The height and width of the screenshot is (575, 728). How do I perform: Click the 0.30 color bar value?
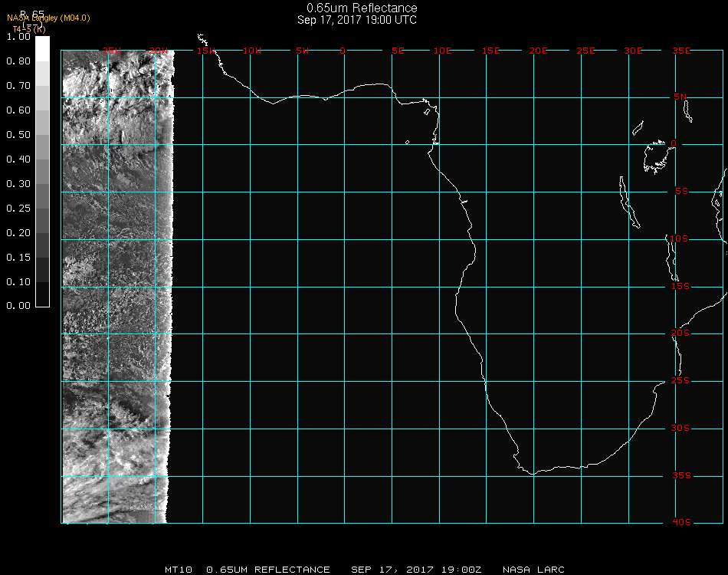click(18, 184)
